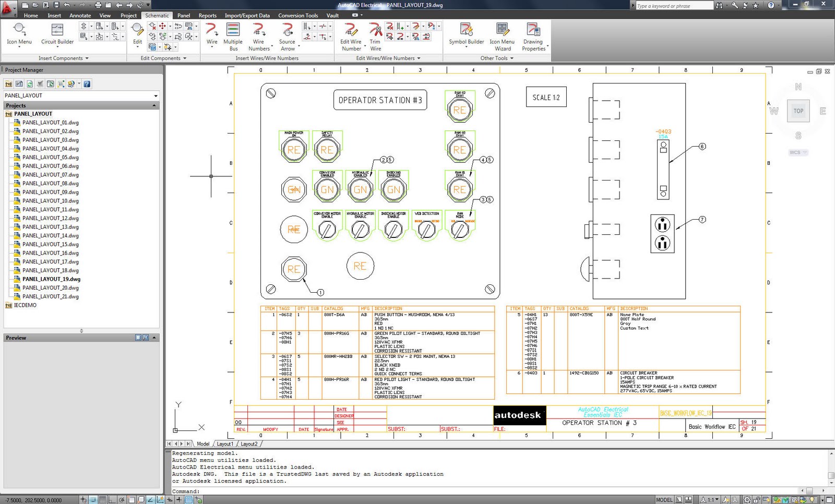
Task: Open the Reports menu
Action: [208, 15]
